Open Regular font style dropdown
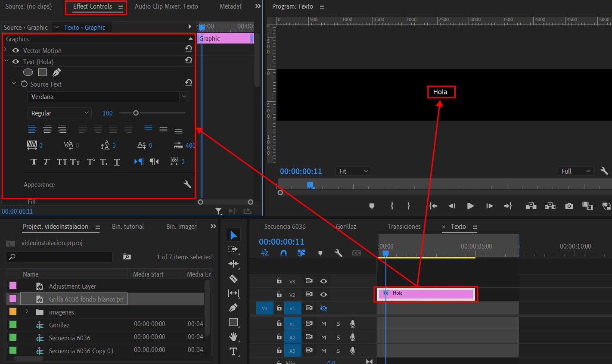Viewport: 612px width, 364px height. tap(59, 113)
